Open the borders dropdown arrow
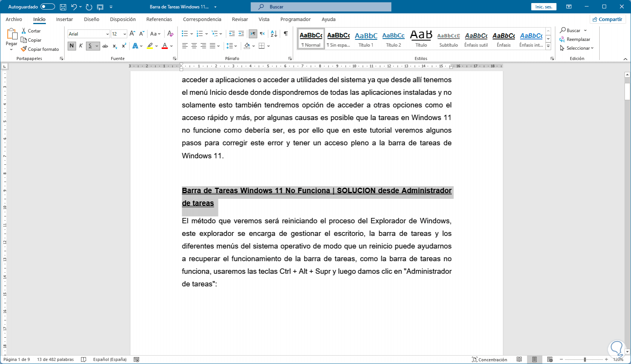This screenshot has height=364, width=631. [x=269, y=46]
